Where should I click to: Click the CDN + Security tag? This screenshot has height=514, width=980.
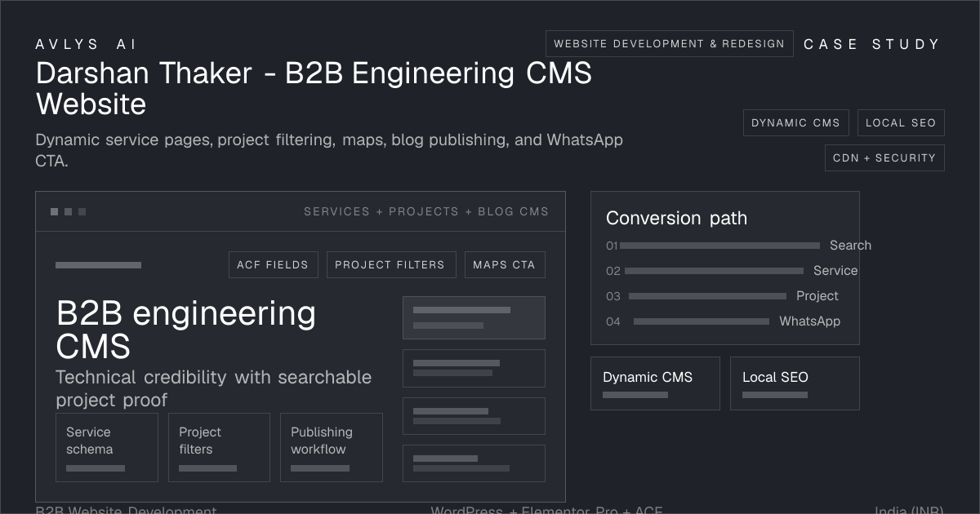(x=884, y=158)
